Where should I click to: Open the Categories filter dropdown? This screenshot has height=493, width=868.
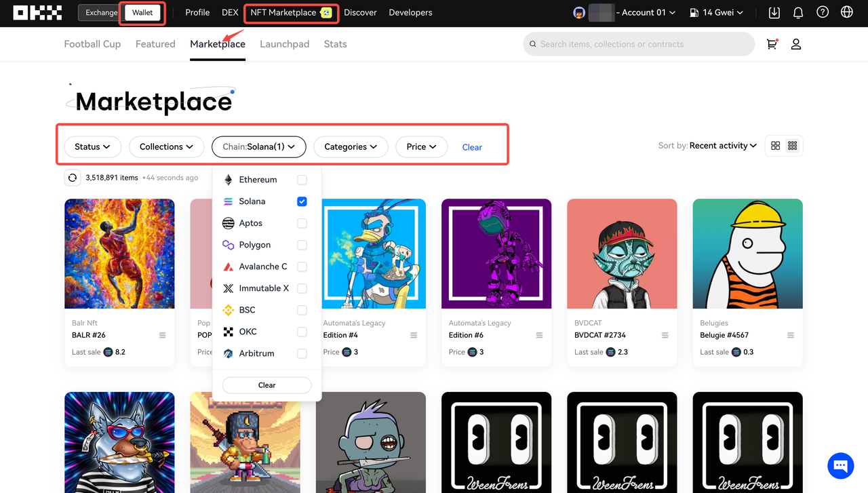[350, 146]
